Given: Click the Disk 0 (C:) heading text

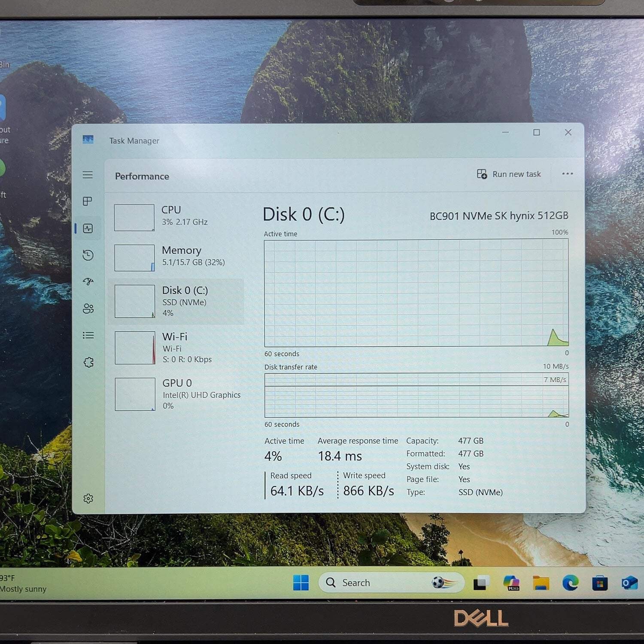Looking at the screenshot, I should (x=304, y=214).
